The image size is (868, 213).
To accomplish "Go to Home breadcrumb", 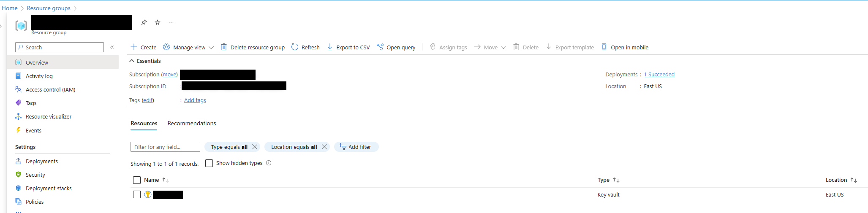I will click(10, 8).
